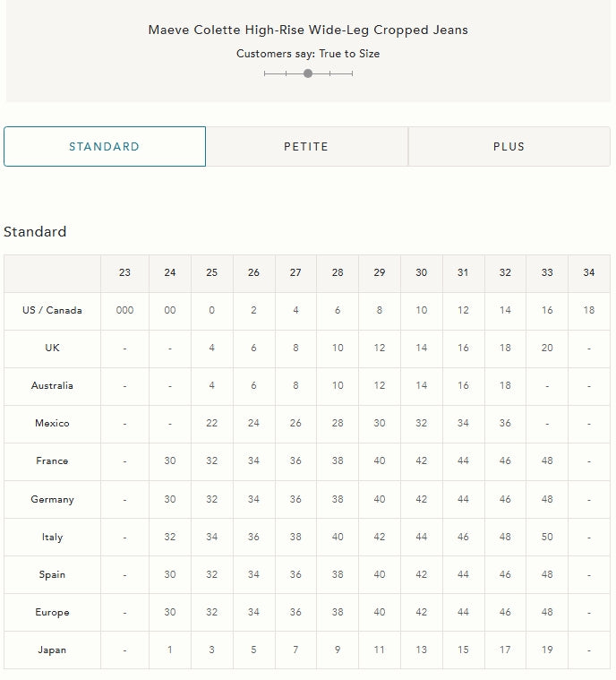Image resolution: width=616 pixels, height=680 pixels.
Task: Click the US / Canada 000 cell
Action: pyautogui.click(x=124, y=311)
